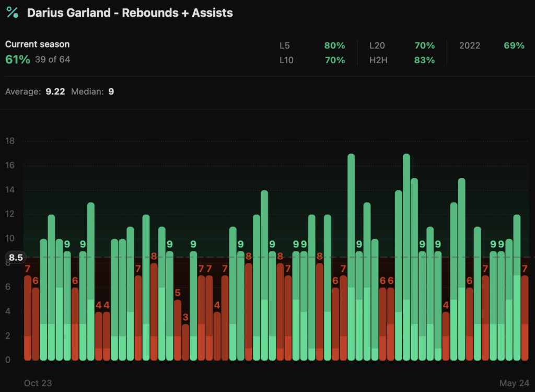Click the 70% value in the L20 row

424,45
